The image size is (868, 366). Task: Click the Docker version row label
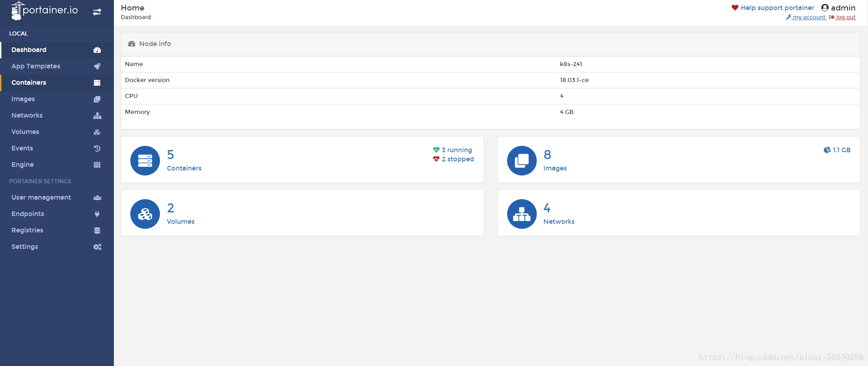pyautogui.click(x=147, y=80)
